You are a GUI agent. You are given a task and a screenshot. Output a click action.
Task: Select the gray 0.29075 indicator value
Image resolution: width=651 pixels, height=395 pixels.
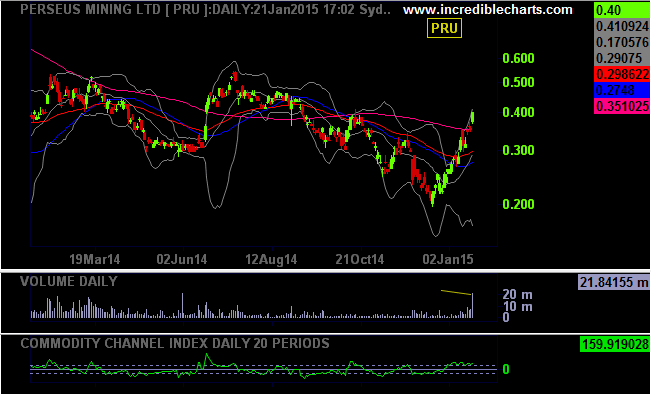click(x=622, y=58)
